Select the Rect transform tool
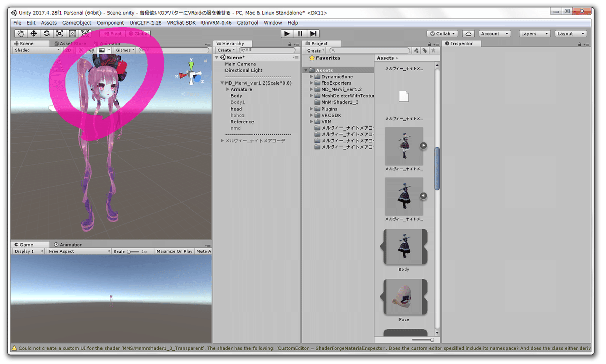The image size is (606, 364). pos(72,33)
